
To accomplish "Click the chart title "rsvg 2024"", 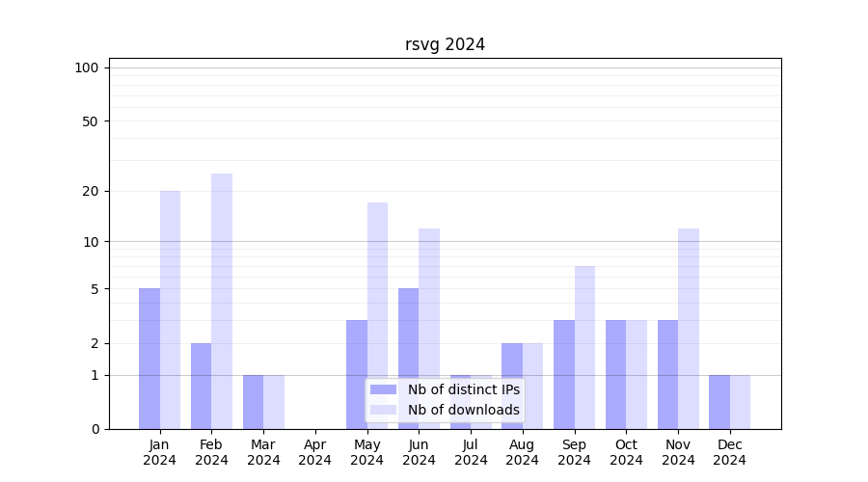I will point(445,45).
